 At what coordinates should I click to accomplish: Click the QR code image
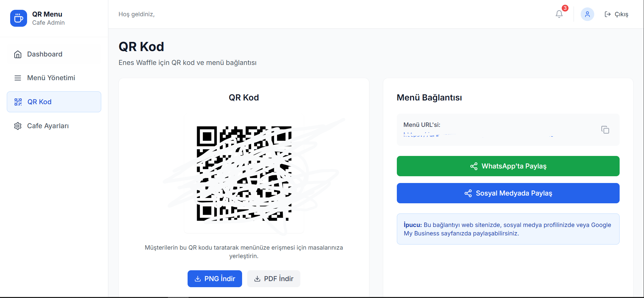click(244, 174)
